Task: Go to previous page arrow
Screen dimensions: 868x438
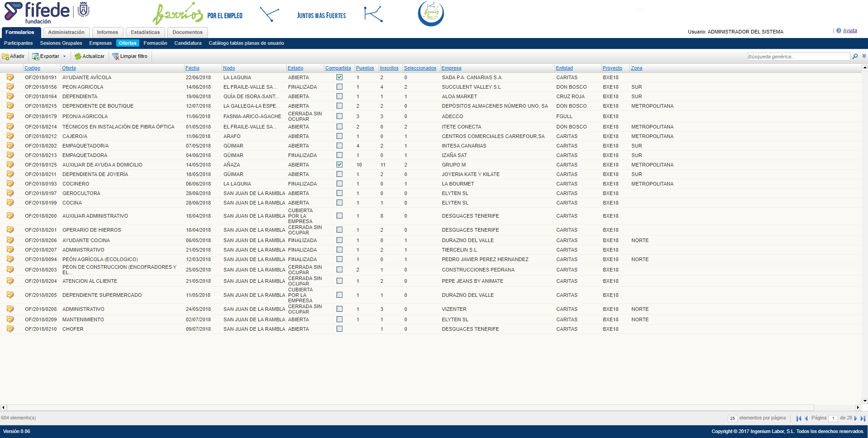Action: click(x=806, y=418)
